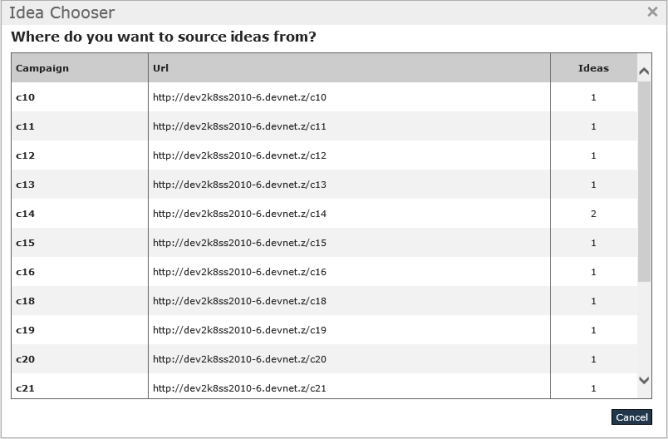Choose campaign c12 as source
Viewport: 668px width, 439px height.
coord(24,156)
